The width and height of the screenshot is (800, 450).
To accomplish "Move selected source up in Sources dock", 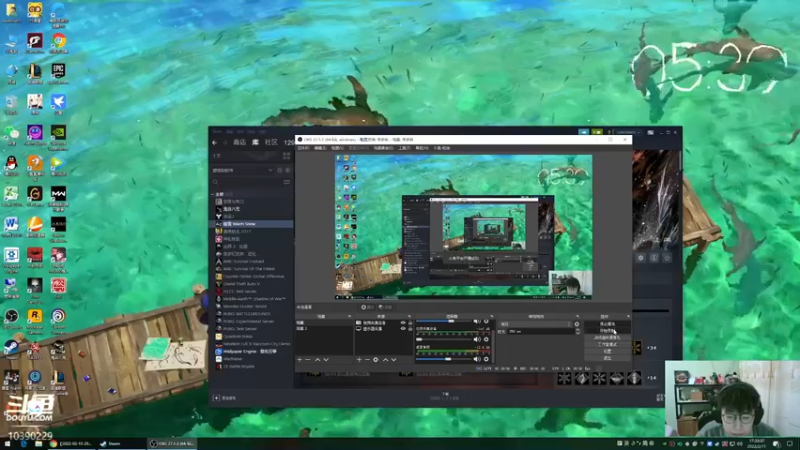I will 385,360.
